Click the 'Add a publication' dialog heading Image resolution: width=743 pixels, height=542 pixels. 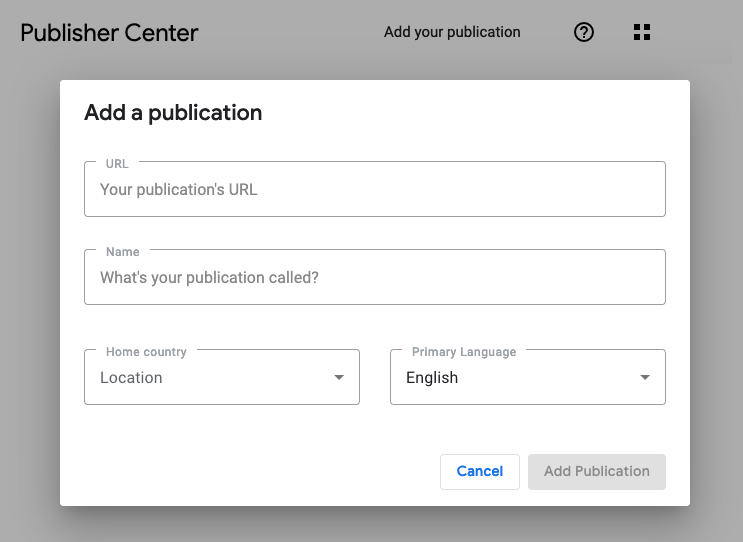click(x=173, y=112)
